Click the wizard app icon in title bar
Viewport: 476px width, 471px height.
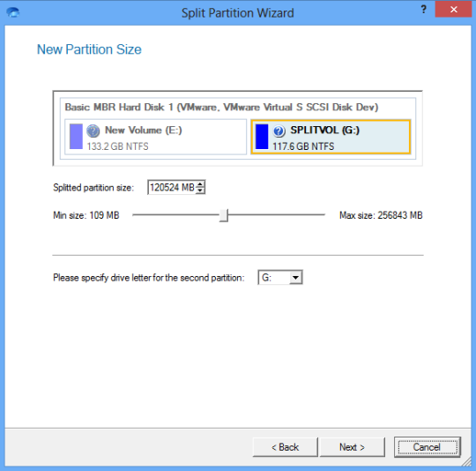point(12,12)
